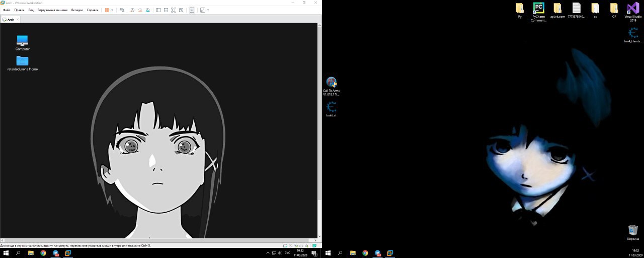Click the cs folder on the desktop

[x=595, y=10]
